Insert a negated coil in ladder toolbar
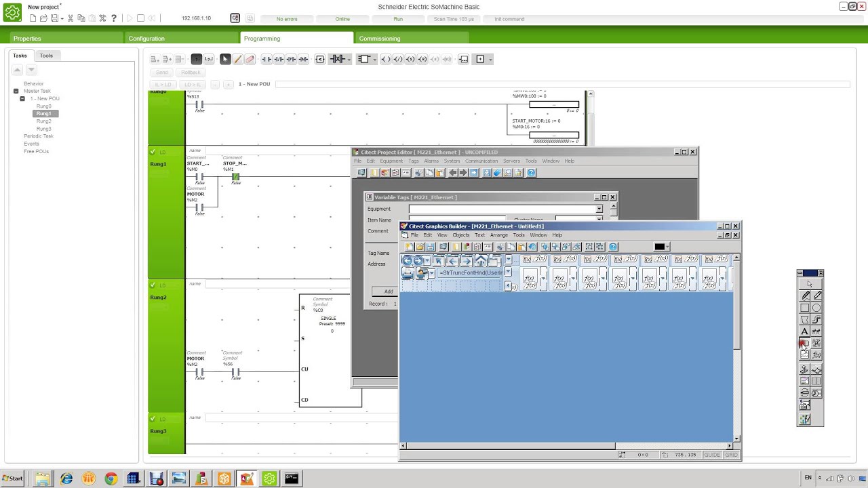The height and width of the screenshot is (488, 868). [398, 60]
